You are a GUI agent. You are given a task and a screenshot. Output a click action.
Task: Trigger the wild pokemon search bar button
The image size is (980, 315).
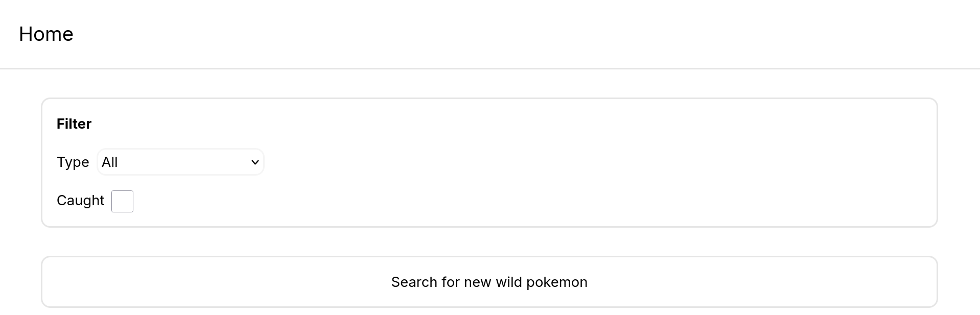[489, 282]
